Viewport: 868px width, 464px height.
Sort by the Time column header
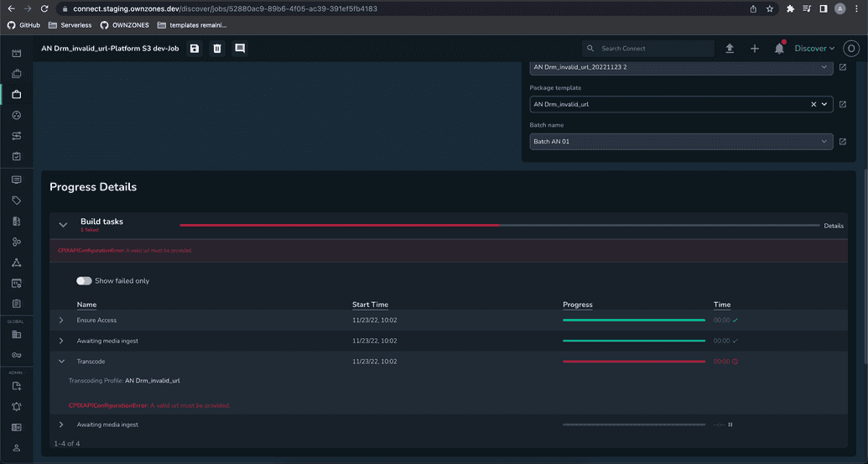722,305
